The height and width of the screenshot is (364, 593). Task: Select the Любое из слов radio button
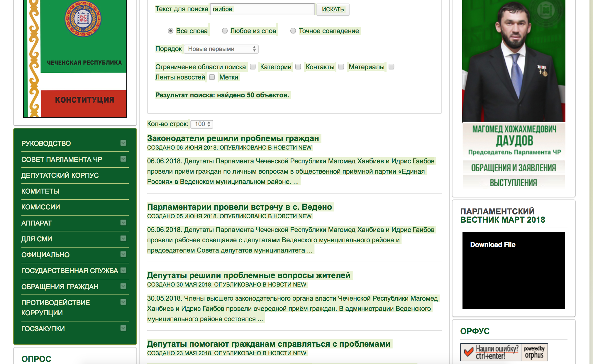click(225, 31)
